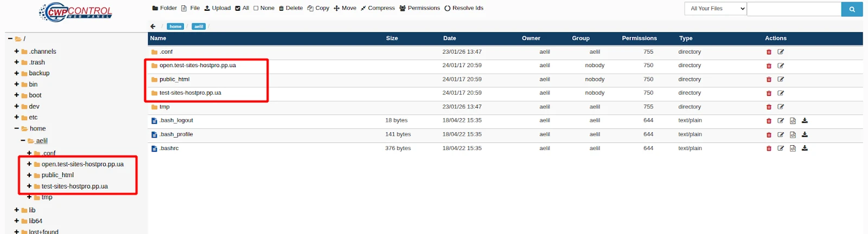Screen dimensions: 868x234
Task: Open code editor icon for .bash_profile
Action: [x=793, y=135]
